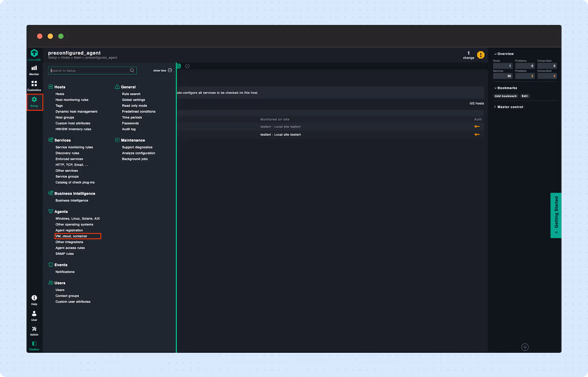
Task: Click the orange change warning icon near the top
Action: coord(481,54)
